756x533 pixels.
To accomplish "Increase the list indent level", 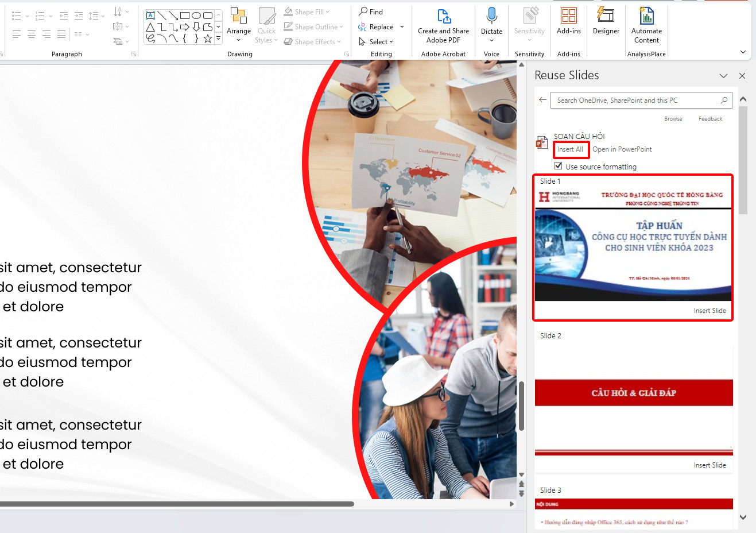I will [79, 16].
